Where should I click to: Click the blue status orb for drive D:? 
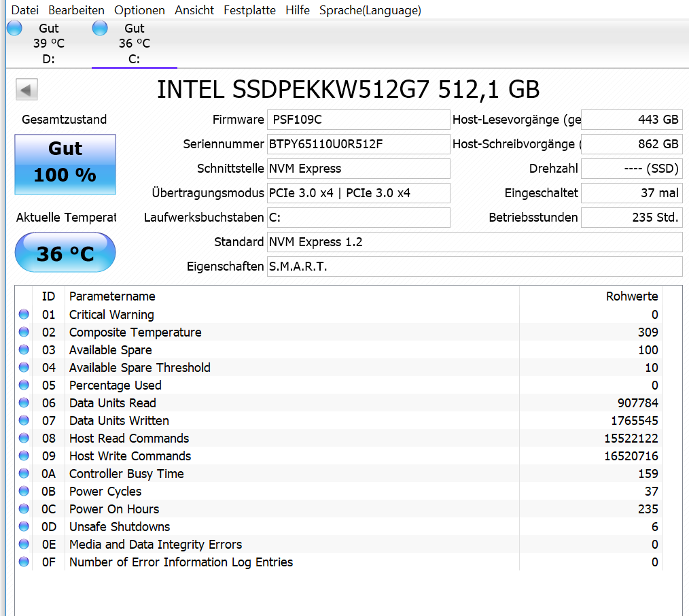(14, 28)
